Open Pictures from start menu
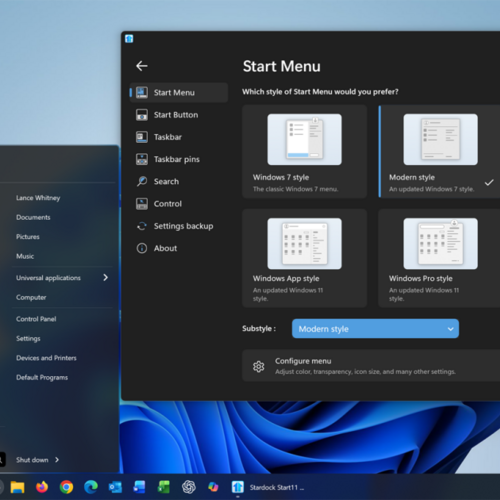500x500 pixels. (x=28, y=237)
